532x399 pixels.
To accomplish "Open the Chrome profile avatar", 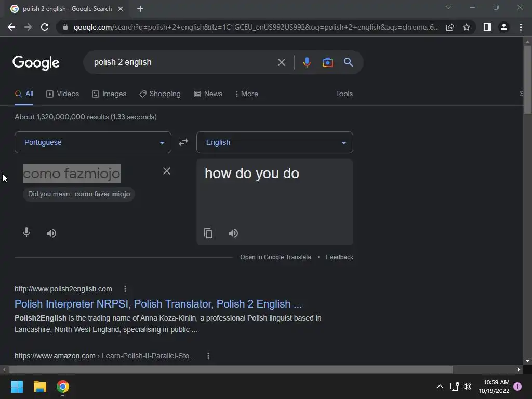I will 504,27.
